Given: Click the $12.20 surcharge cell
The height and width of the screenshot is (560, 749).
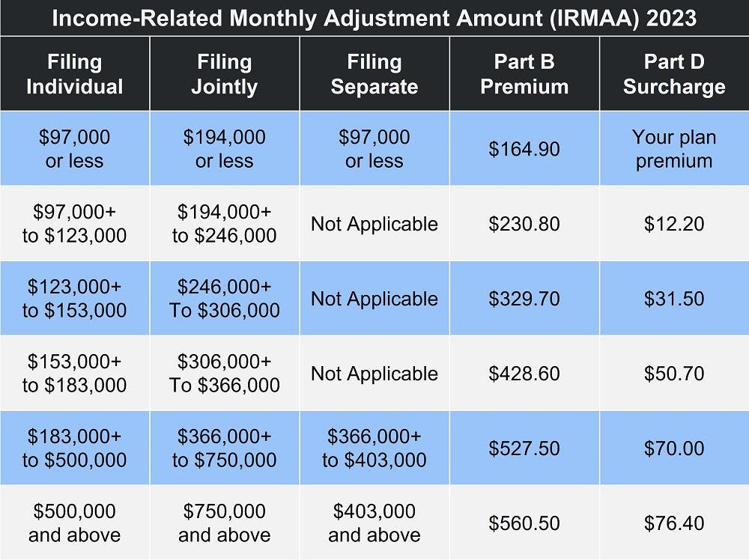Looking at the screenshot, I should 674,224.
